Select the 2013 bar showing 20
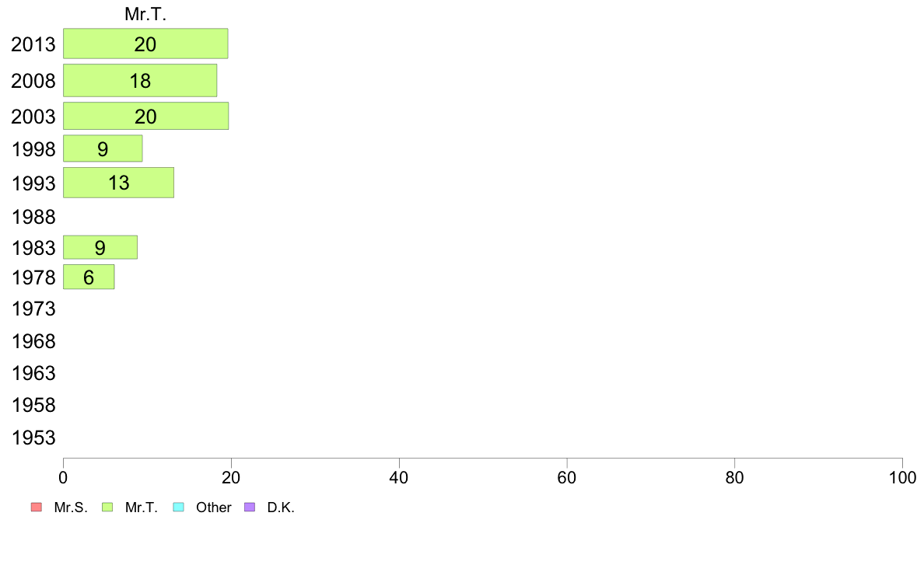The width and height of the screenshot is (924, 572). click(145, 44)
